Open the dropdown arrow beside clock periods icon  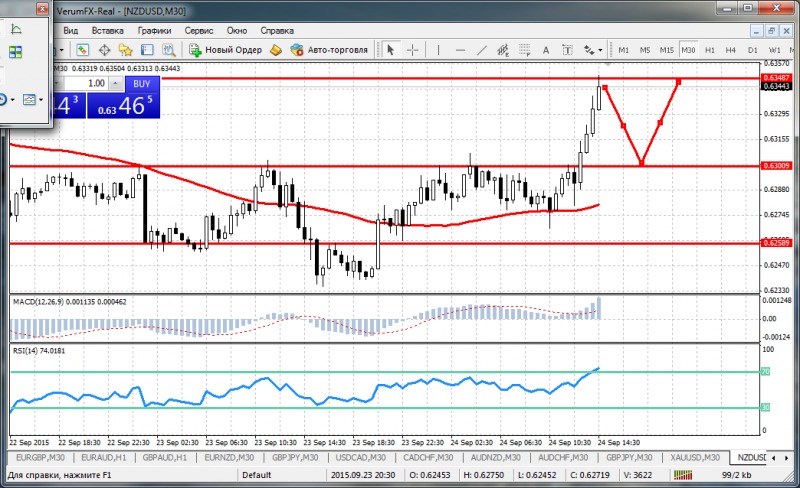point(12,100)
